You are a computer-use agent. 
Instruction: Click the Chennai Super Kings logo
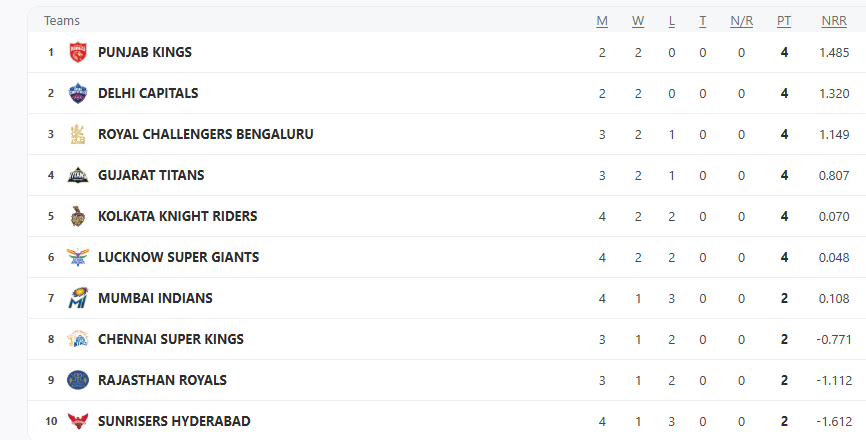78,339
